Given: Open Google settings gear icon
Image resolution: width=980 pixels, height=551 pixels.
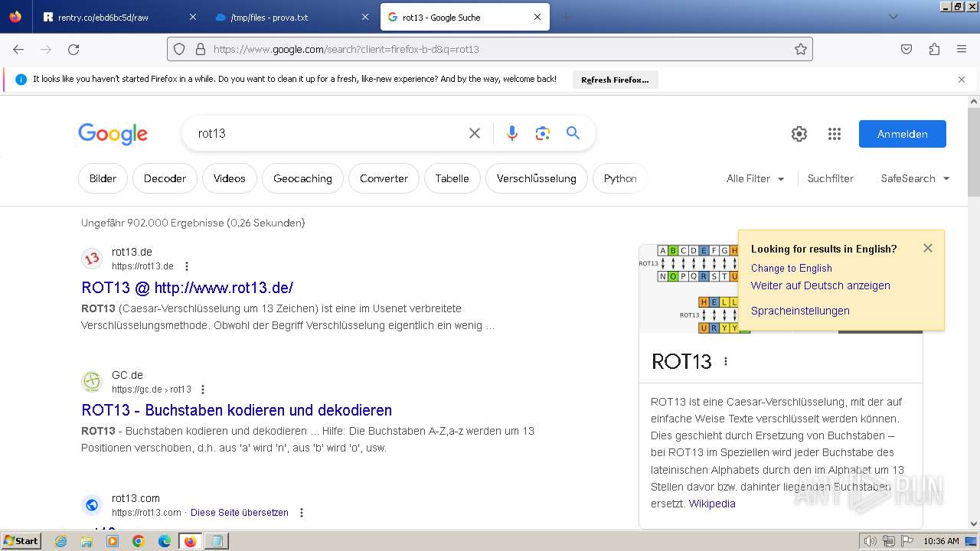Looking at the screenshot, I should (799, 134).
